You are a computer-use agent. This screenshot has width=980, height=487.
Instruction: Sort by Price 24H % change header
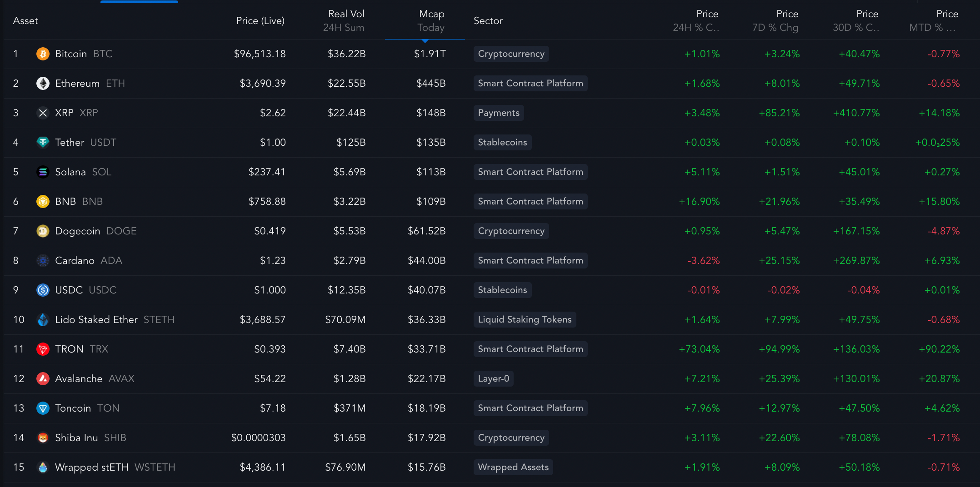click(696, 21)
